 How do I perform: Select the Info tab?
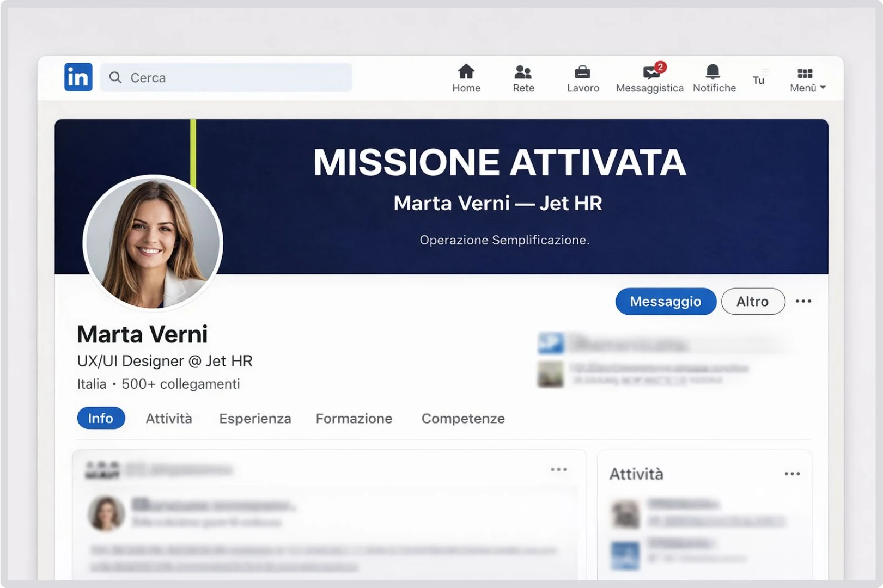pos(101,418)
